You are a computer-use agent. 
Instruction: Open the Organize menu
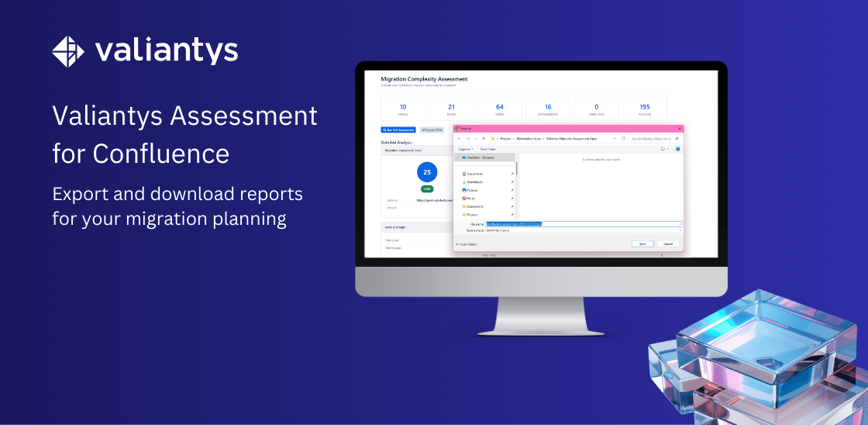(466, 149)
